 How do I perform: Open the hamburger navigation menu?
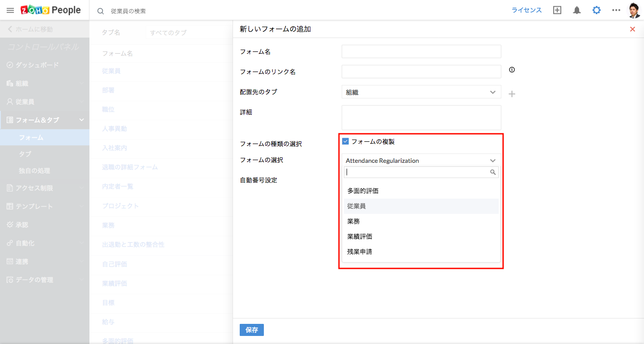[10, 10]
